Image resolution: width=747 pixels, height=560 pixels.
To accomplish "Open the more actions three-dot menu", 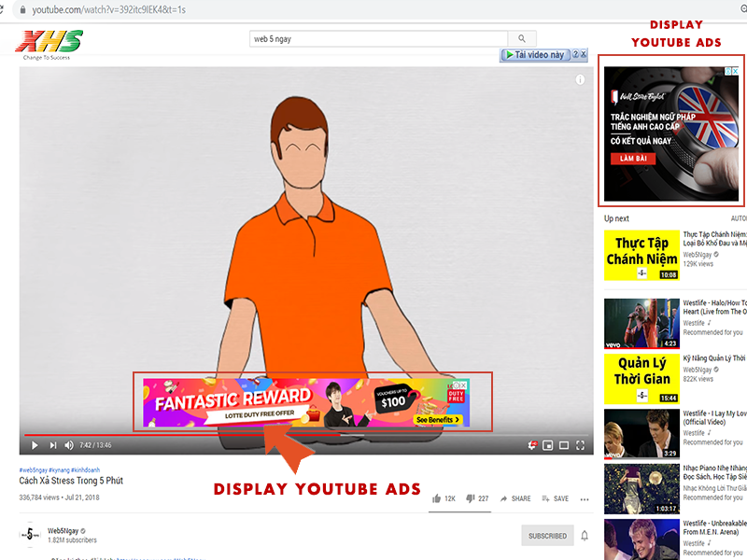I will click(585, 498).
